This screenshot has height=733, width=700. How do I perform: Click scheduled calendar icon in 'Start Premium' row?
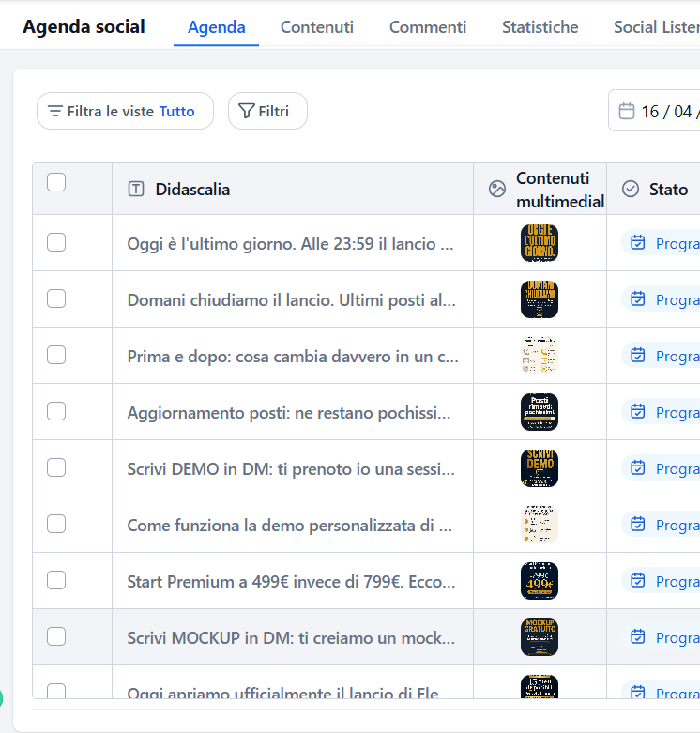click(x=638, y=580)
